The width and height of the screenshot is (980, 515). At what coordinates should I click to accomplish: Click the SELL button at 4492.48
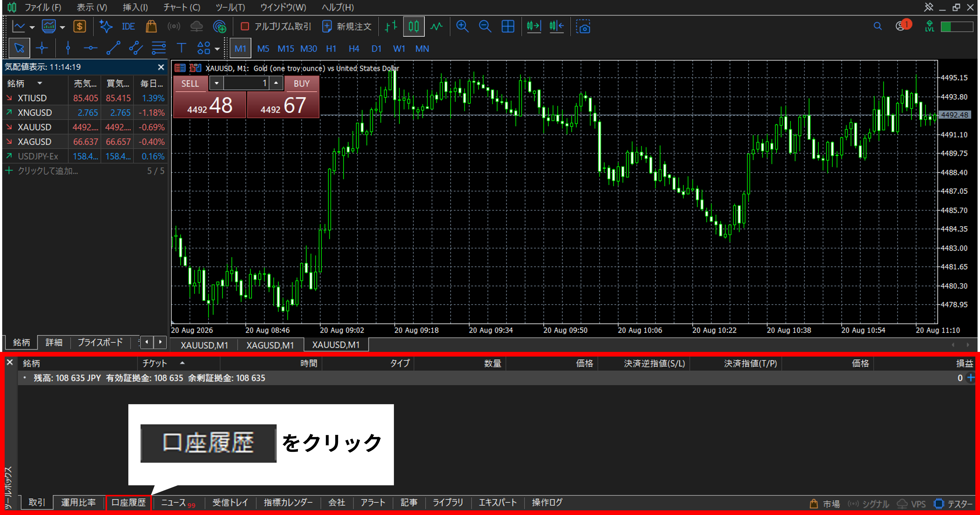click(209, 105)
